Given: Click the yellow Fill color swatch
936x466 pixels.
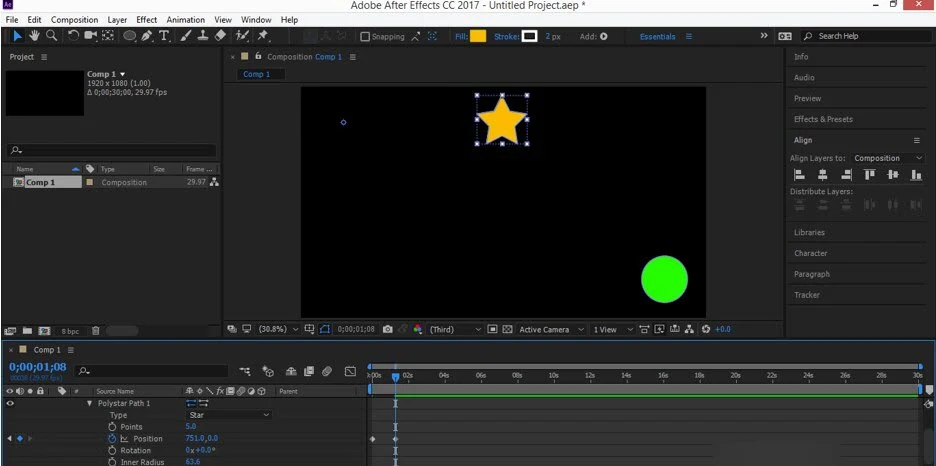Looking at the screenshot, I should click(478, 36).
